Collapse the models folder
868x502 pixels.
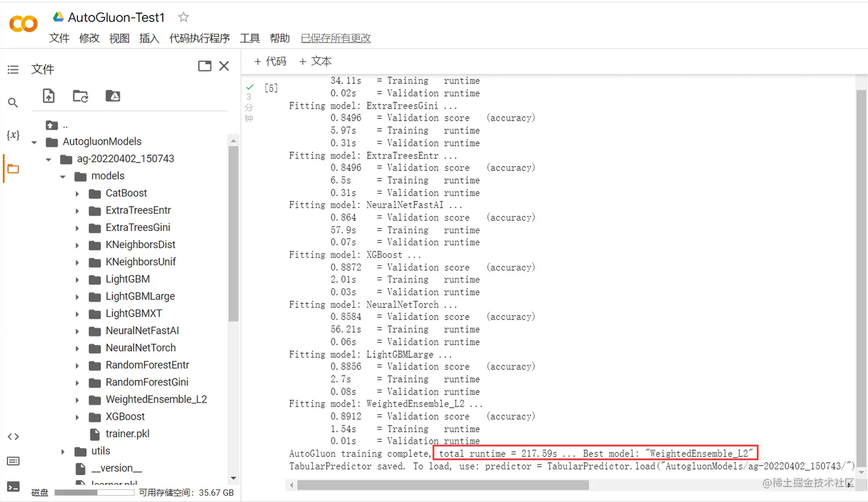tap(63, 176)
